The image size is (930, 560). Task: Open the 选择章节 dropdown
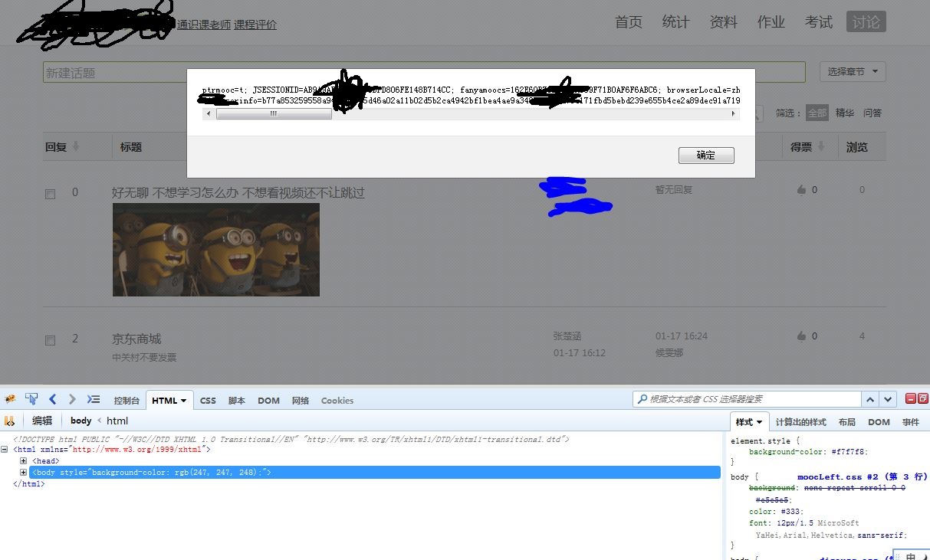pos(853,72)
